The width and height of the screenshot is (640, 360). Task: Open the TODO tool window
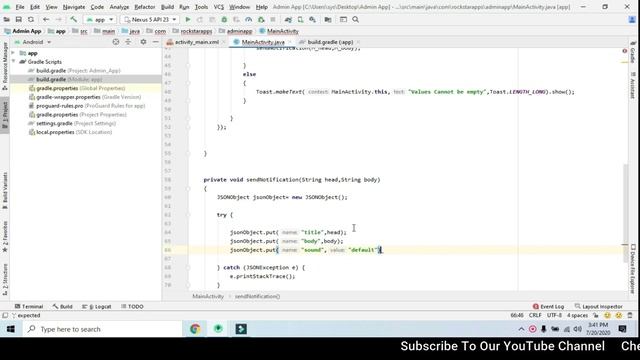pyautogui.click(x=132, y=307)
